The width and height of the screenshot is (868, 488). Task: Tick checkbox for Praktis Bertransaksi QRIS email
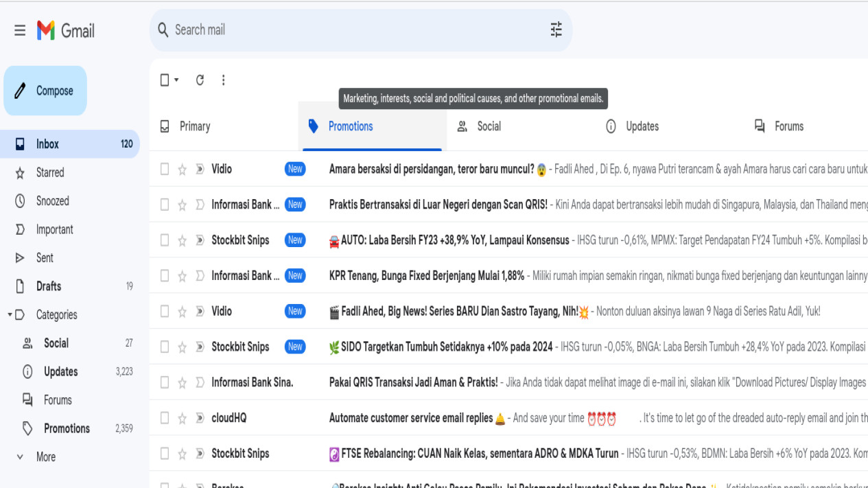click(x=165, y=205)
